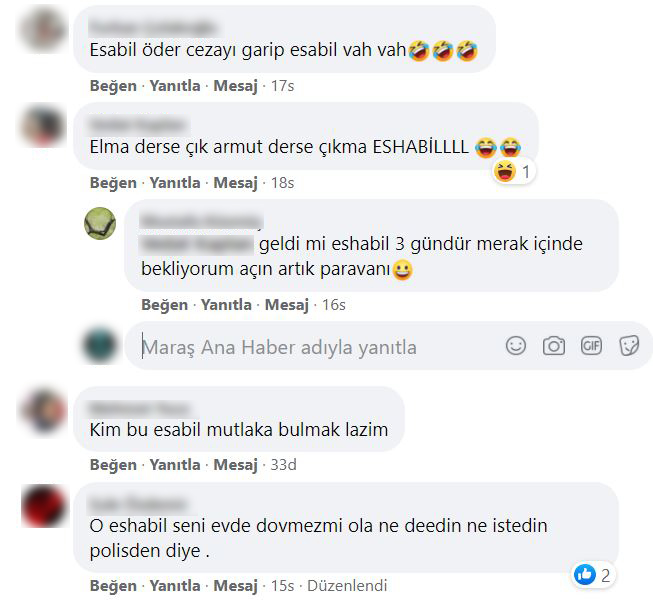
Task: View haha reaction on ESHABİLLLL comment
Action: tap(513, 172)
